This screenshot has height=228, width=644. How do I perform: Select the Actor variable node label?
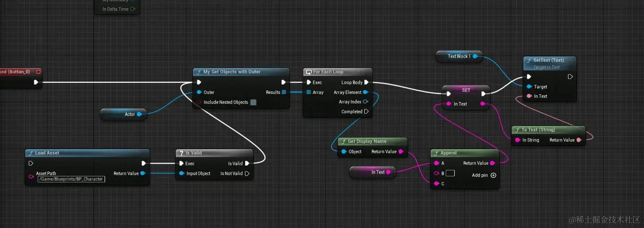[x=130, y=114]
